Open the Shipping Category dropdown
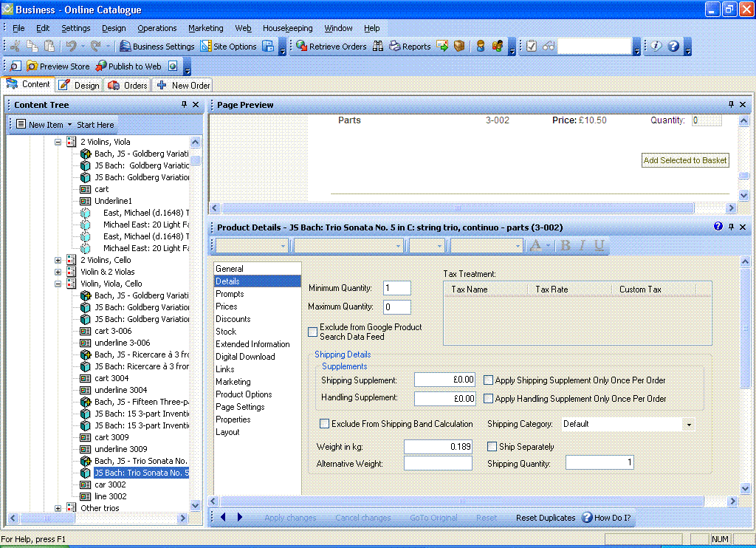This screenshot has height=548, width=756. 689,425
